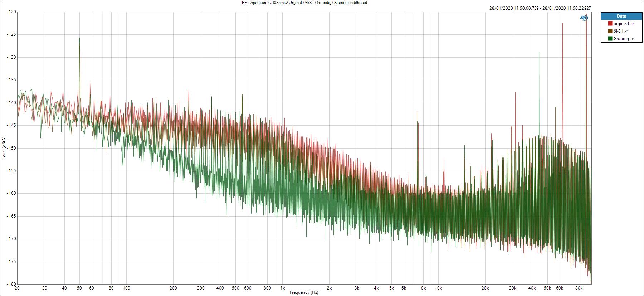
Task: Select the red orgineel color swatch
Action: click(x=610, y=24)
